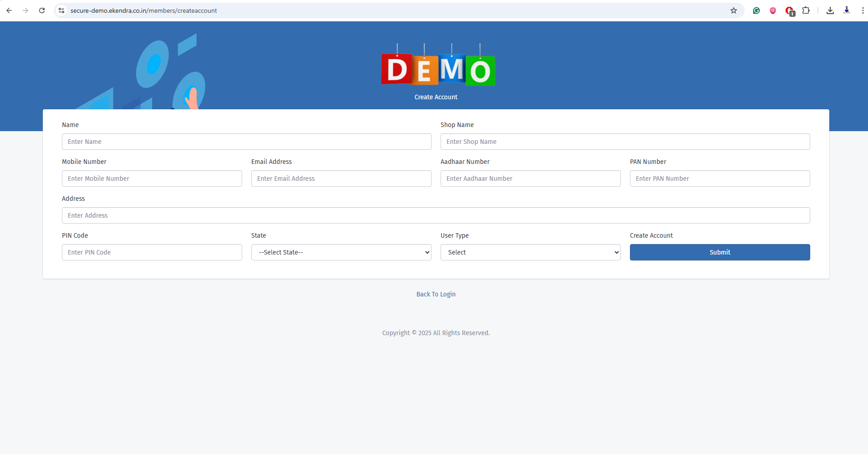Screen dimensions: 868x454
Task: Open the Chrome three-dot menu
Action: [863, 10]
